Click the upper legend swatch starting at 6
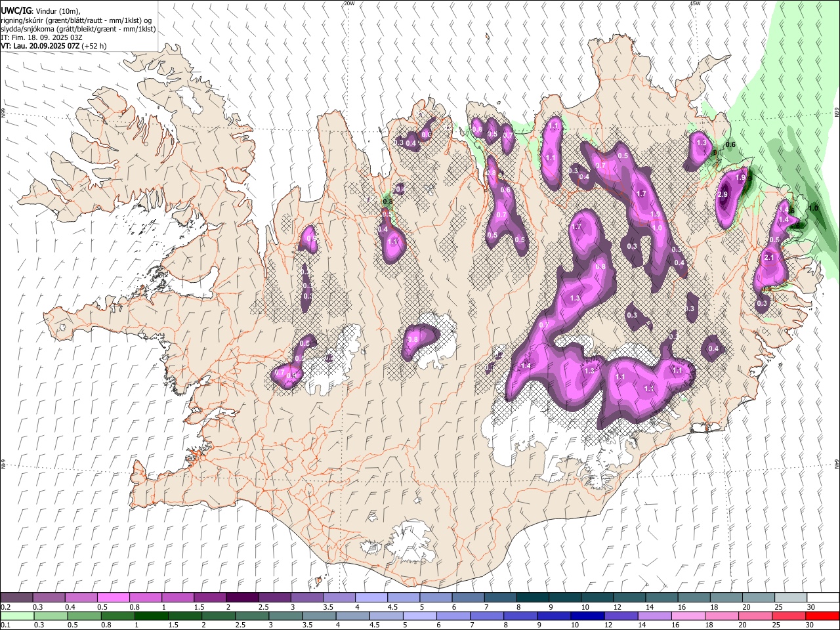 tap(467, 597)
